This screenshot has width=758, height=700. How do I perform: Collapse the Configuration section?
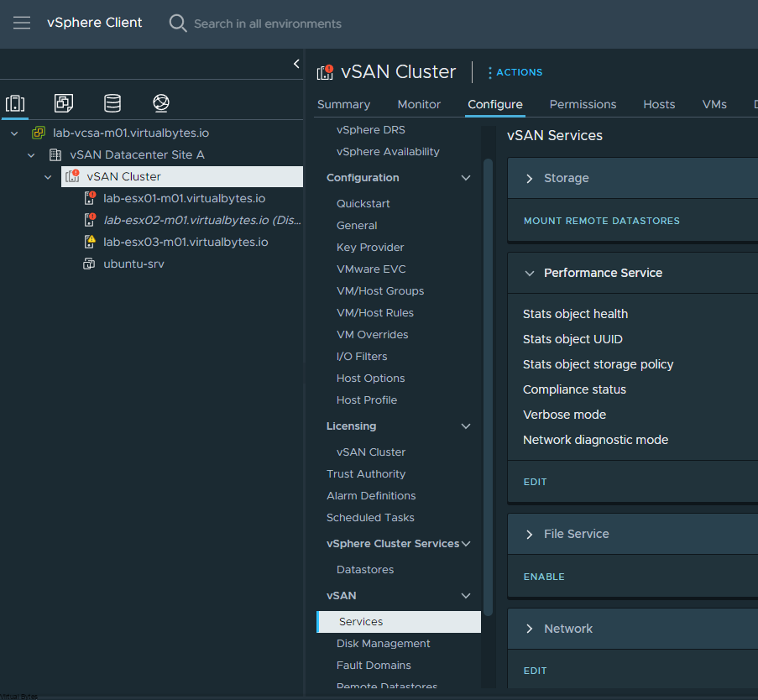click(x=466, y=177)
